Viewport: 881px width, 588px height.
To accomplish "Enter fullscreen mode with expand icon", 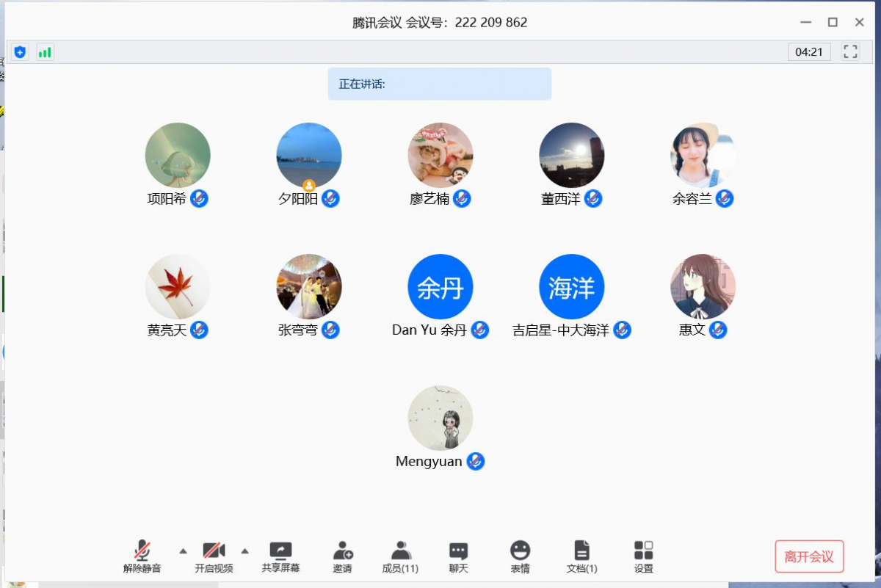I will coord(850,51).
